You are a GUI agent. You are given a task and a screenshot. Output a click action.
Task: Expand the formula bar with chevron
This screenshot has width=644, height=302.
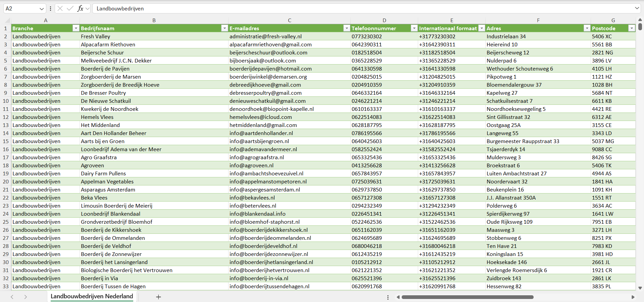(637, 8)
